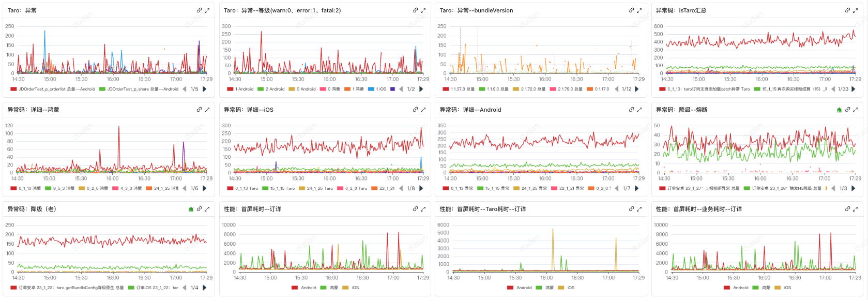The width and height of the screenshot is (868, 300).
Task: Click the tall red spike in 详细--鸿蒙 chart
Action: pos(119,128)
